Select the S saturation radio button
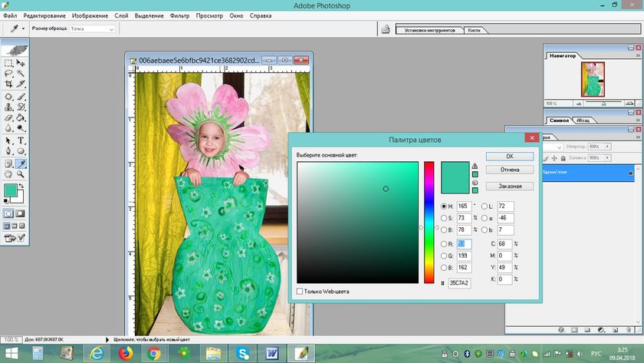This screenshot has height=363, width=644. pos(444,218)
